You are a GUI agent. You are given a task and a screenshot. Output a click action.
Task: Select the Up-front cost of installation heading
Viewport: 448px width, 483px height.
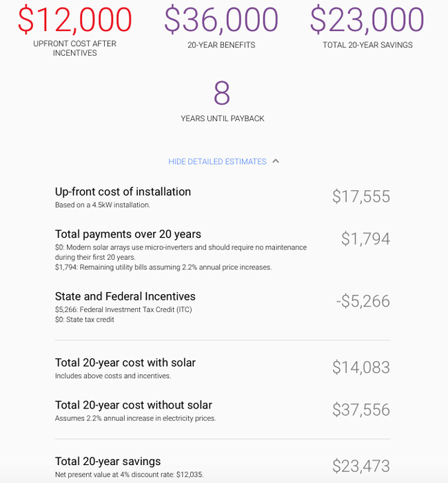coord(123,192)
